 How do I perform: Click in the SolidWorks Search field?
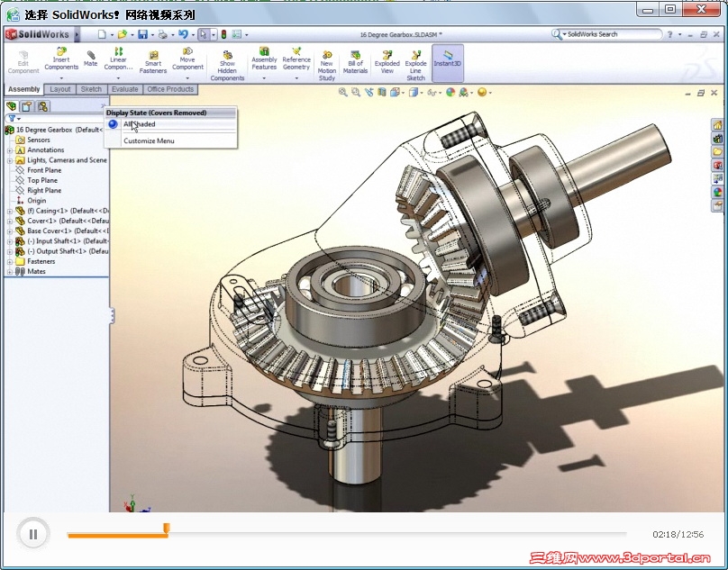click(x=612, y=34)
